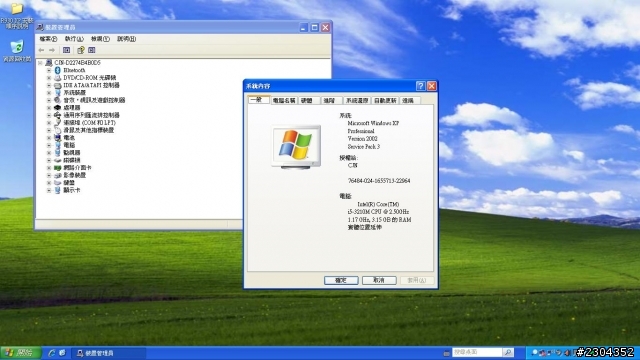
Task: Switch to the 電腦名稱 tab
Action: [x=284, y=100]
